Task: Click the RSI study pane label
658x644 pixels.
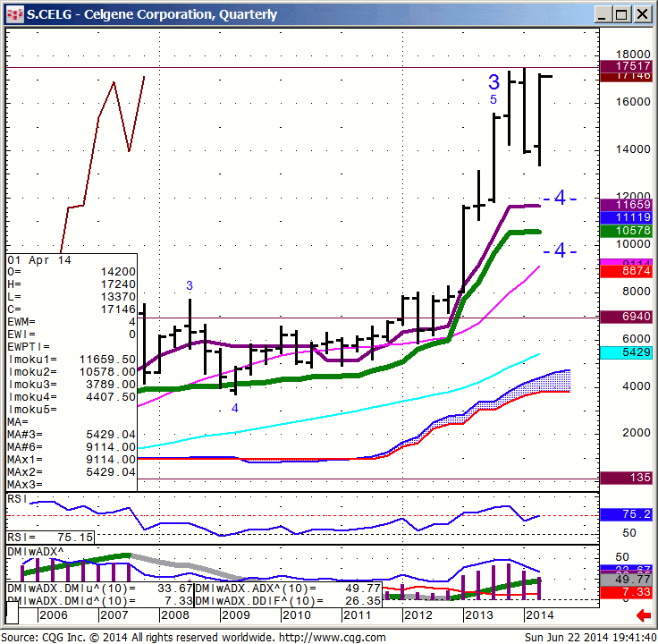Action: point(17,499)
